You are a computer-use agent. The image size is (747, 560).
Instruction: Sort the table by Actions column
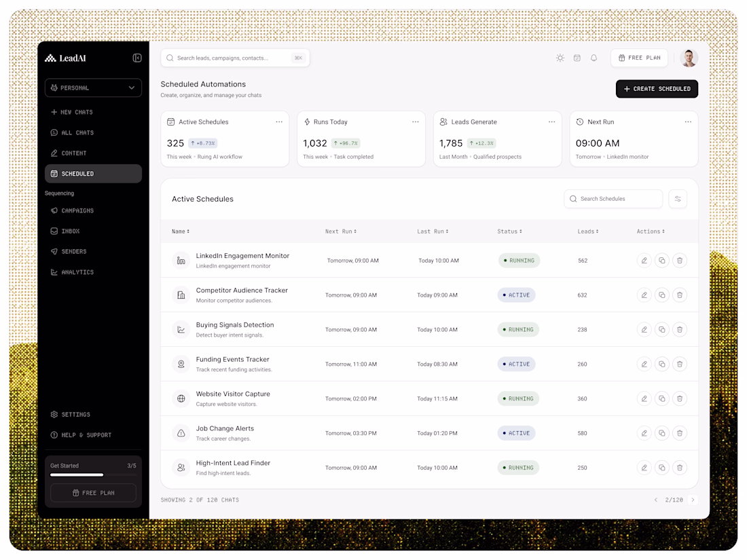[x=651, y=231]
